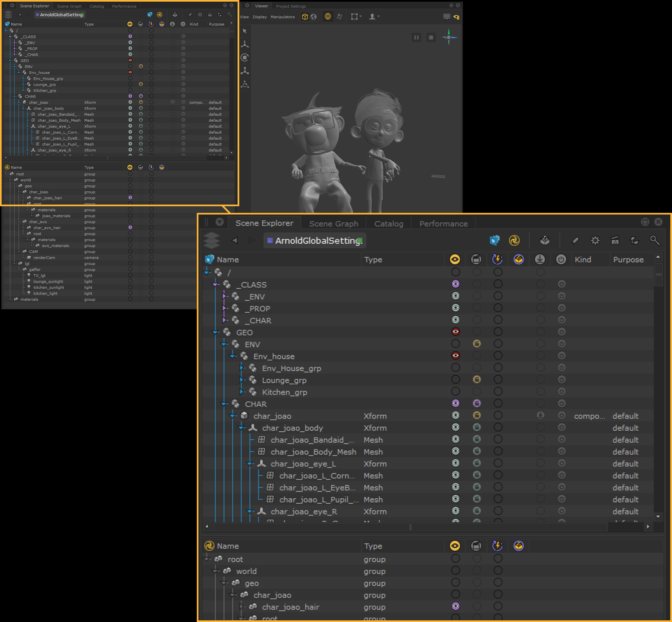Switch to the Scene Graph tab in enlarged panel
The width and height of the screenshot is (672, 622).
pyautogui.click(x=334, y=224)
